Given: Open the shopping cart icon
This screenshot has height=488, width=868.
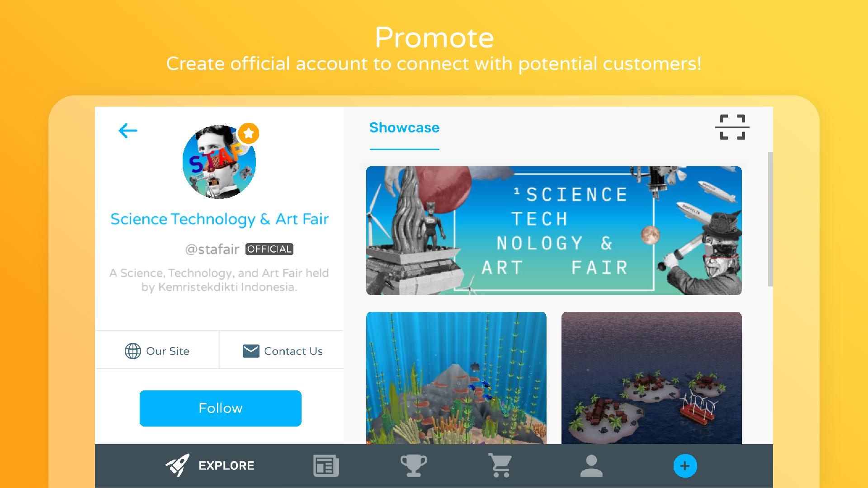Looking at the screenshot, I should [x=501, y=465].
